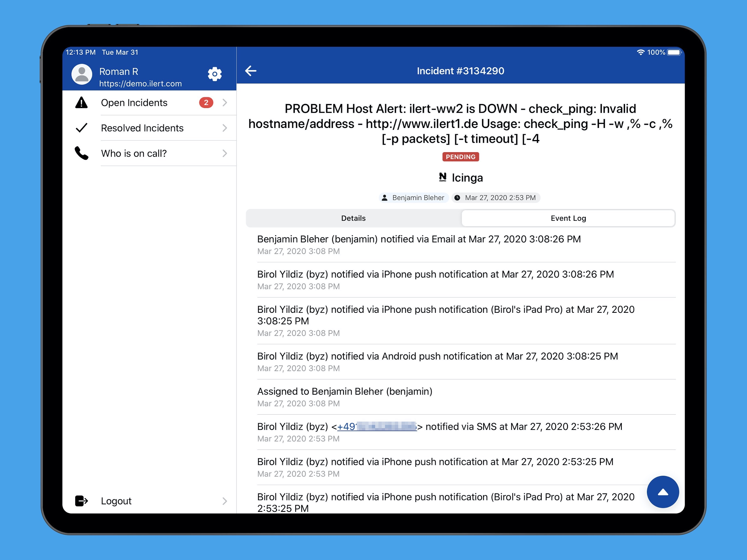Select notified via SMS 2:53:26 PM entry
Image resolution: width=747 pixels, height=560 pixels.
tap(466, 432)
